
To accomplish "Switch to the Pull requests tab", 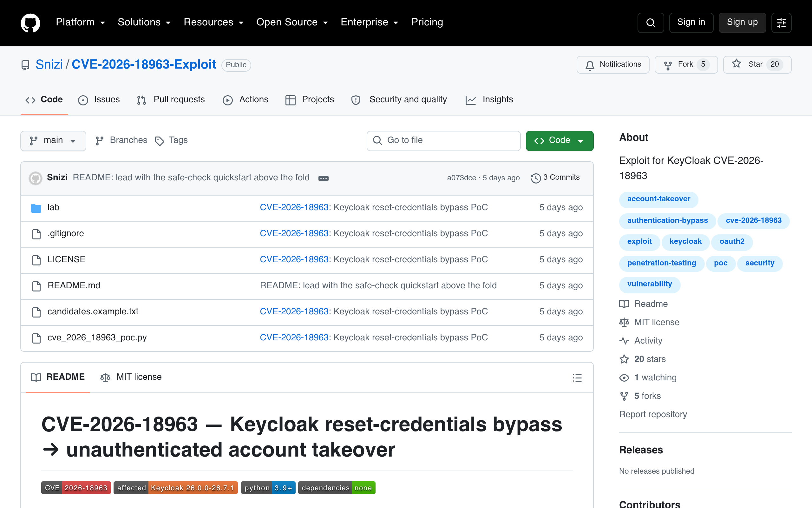I will click(171, 100).
